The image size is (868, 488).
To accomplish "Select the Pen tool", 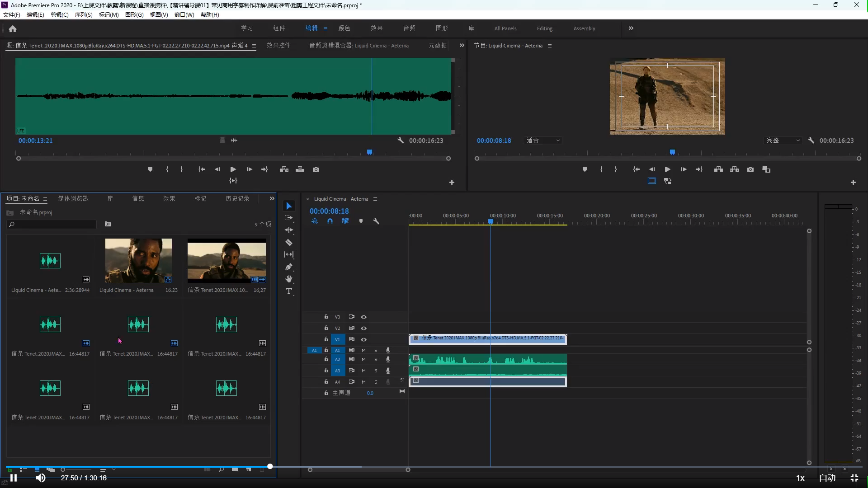I will (289, 267).
